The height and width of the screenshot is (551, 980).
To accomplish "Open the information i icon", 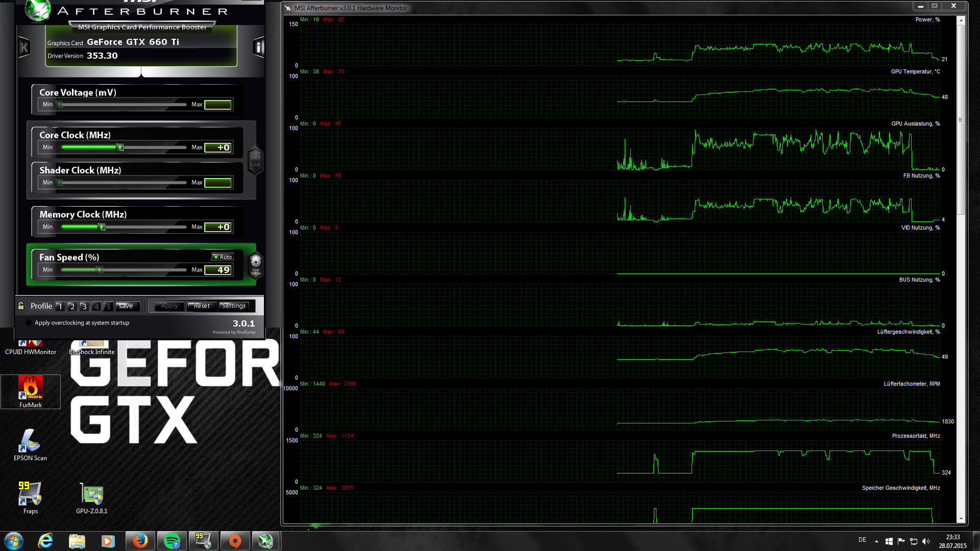I will pos(259,47).
